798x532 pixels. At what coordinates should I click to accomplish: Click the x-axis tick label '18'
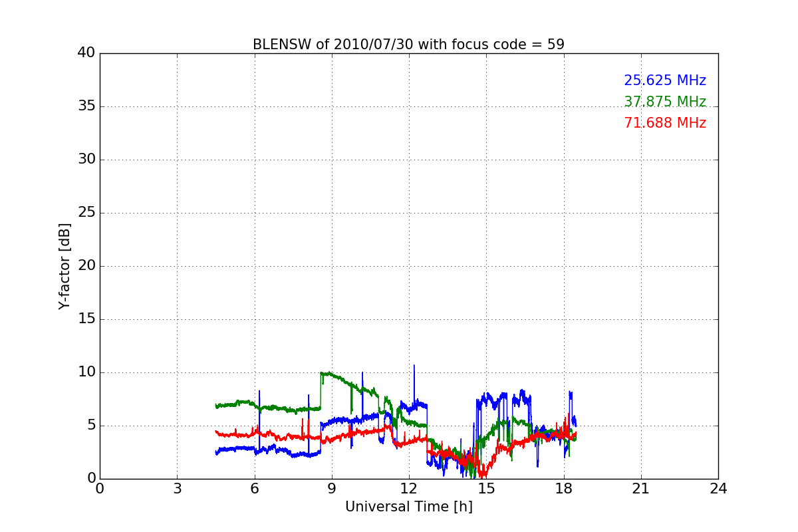(x=564, y=488)
